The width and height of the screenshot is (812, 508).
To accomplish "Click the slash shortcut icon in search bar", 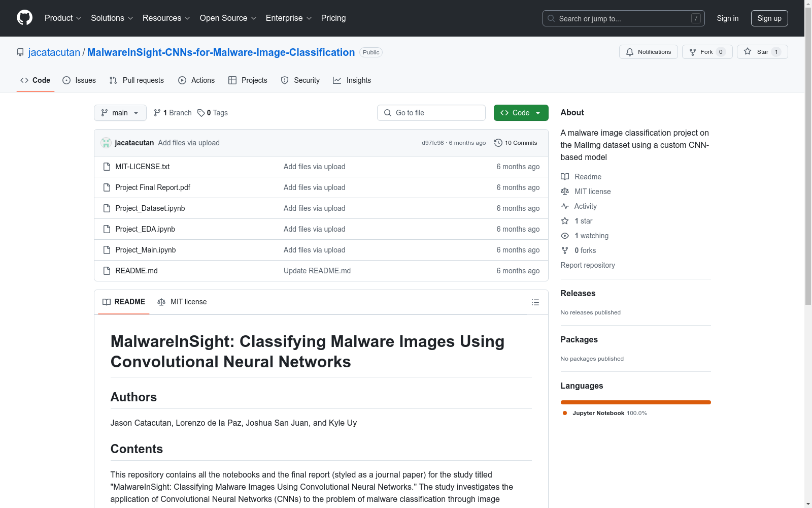I will (696, 18).
